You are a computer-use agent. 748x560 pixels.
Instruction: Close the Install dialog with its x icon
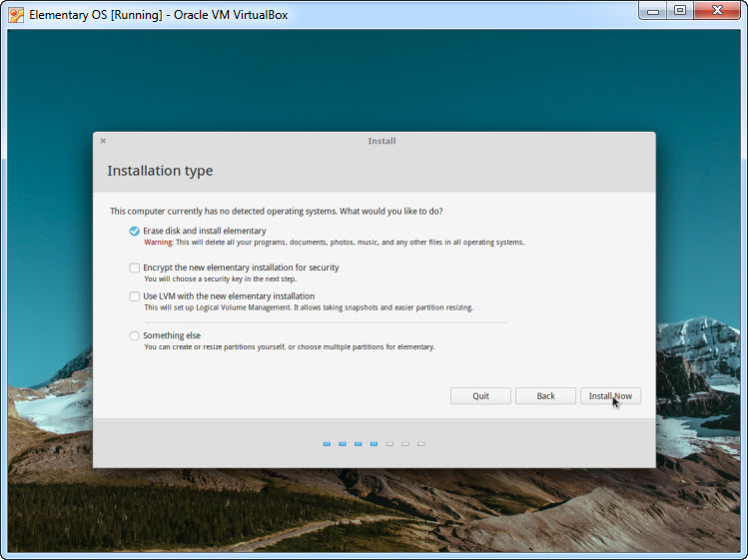pos(103,141)
